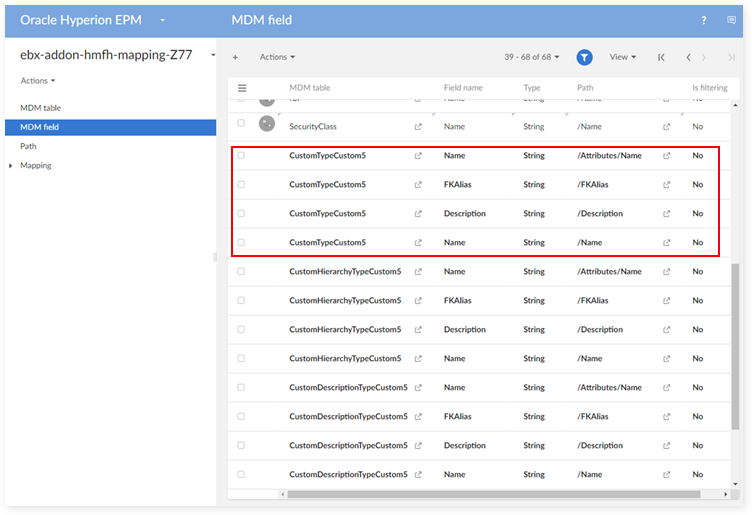
Task: Click CustomDescriptionTypeCustom5 FKAlias field name
Action: coord(458,417)
